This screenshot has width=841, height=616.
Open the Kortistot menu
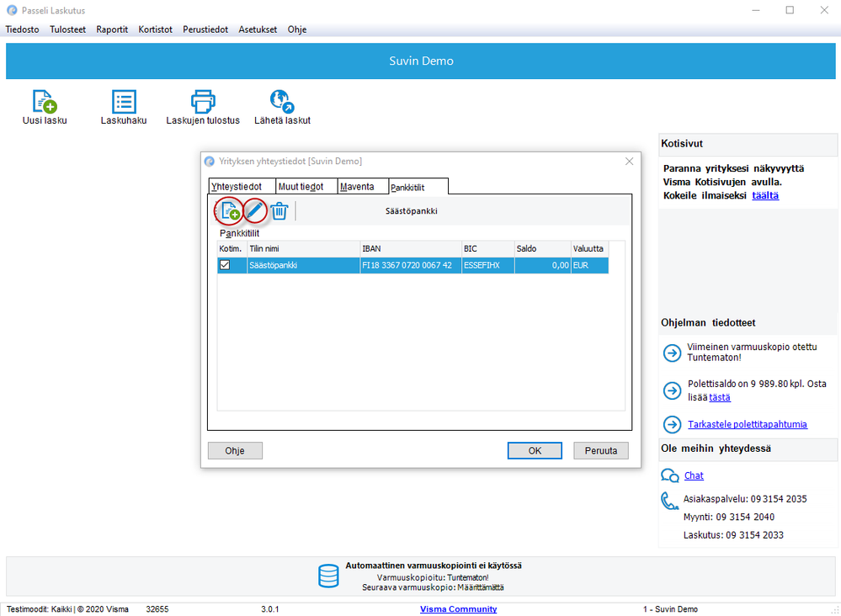click(156, 29)
